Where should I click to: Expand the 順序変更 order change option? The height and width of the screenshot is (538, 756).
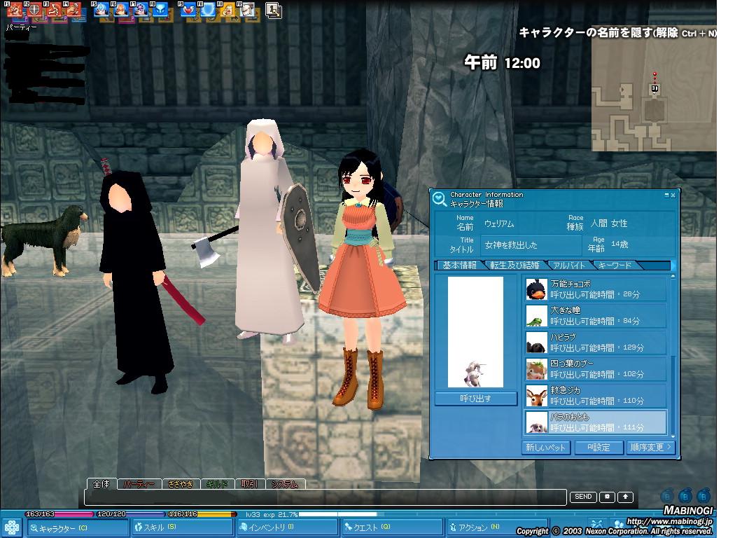pos(650,447)
